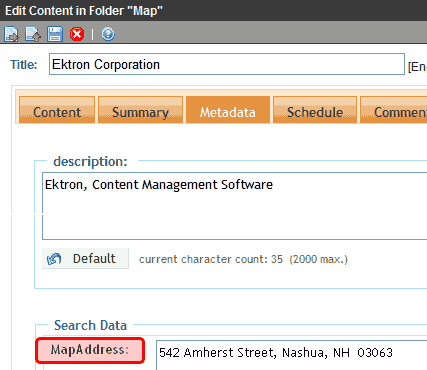Click the check-in document icon with up arrow
The width and height of the screenshot is (427, 370).
pos(33,34)
